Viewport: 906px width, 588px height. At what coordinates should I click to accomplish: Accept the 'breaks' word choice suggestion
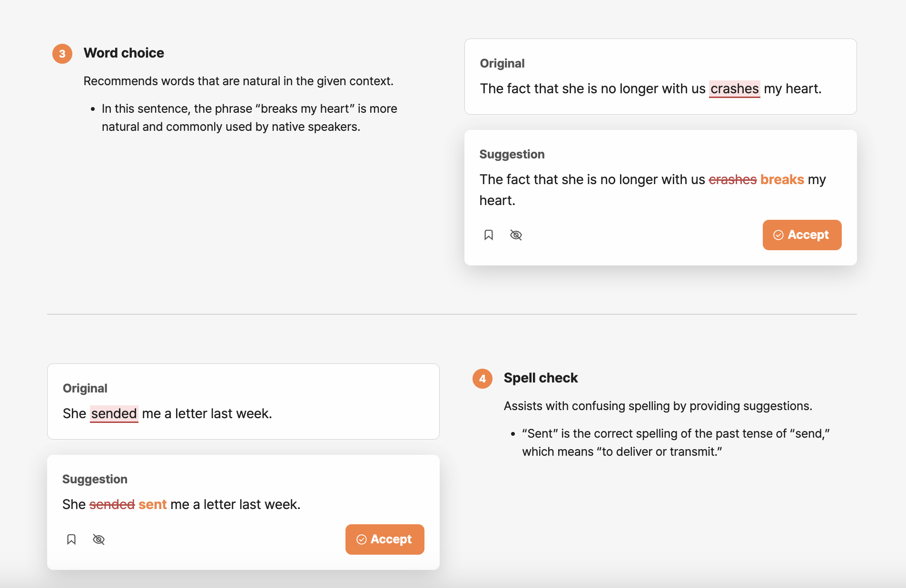[x=802, y=235]
